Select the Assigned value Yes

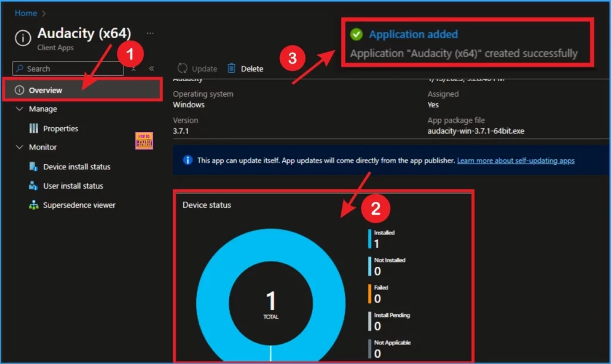coord(433,105)
